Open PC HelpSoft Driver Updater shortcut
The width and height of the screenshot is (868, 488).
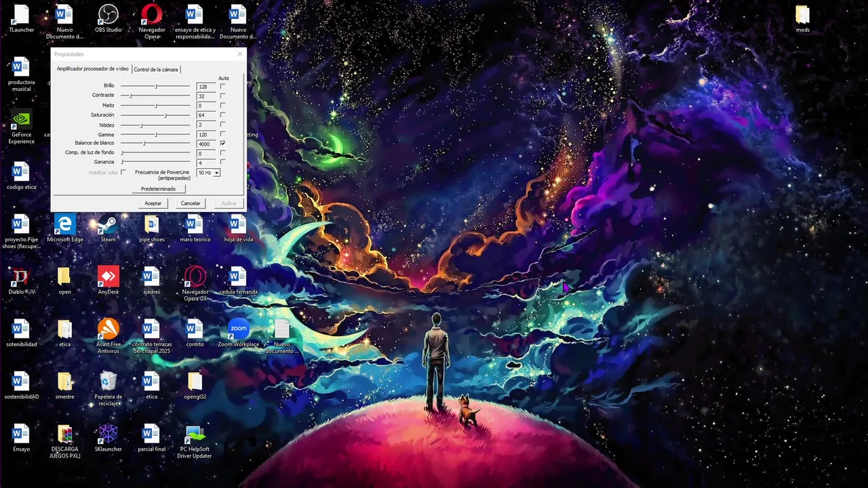click(195, 441)
